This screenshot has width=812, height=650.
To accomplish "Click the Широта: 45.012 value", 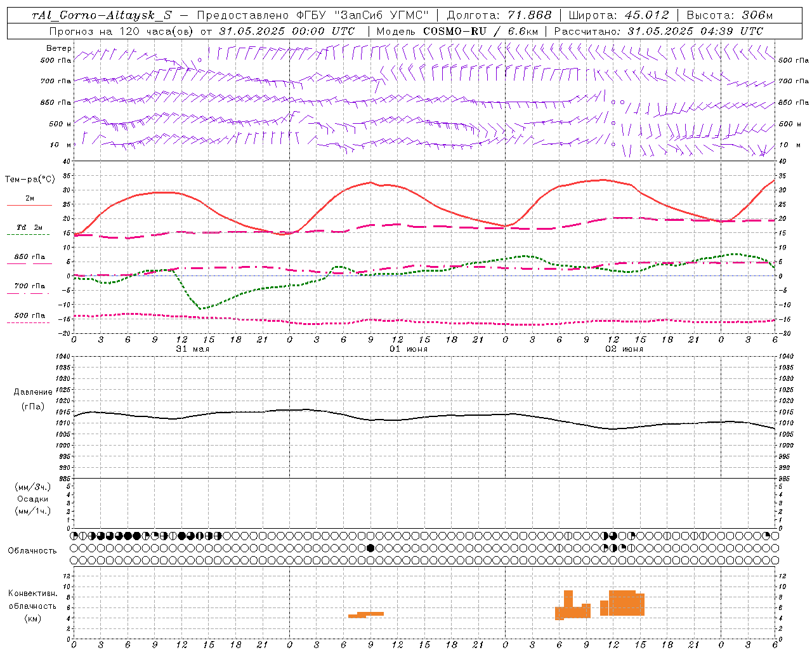I will click(x=619, y=15).
